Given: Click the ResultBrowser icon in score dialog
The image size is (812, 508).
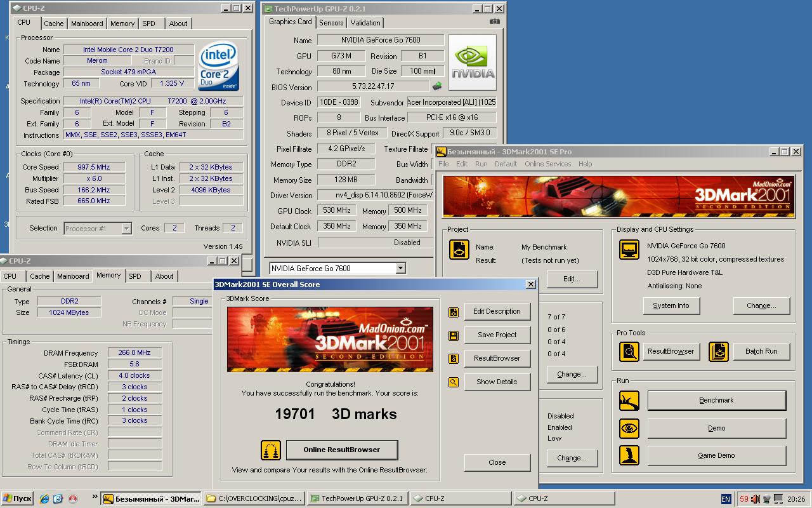Looking at the screenshot, I should 454,359.
